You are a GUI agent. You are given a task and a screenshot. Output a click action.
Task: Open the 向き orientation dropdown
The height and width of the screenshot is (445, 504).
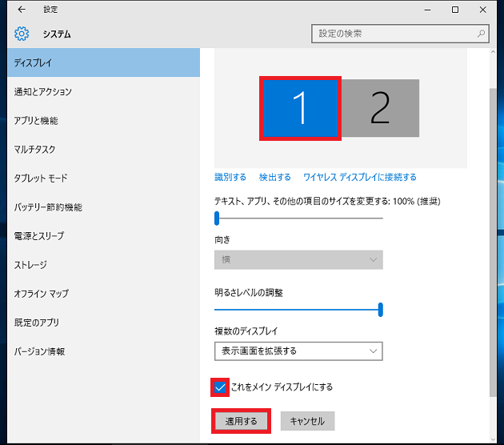298,260
